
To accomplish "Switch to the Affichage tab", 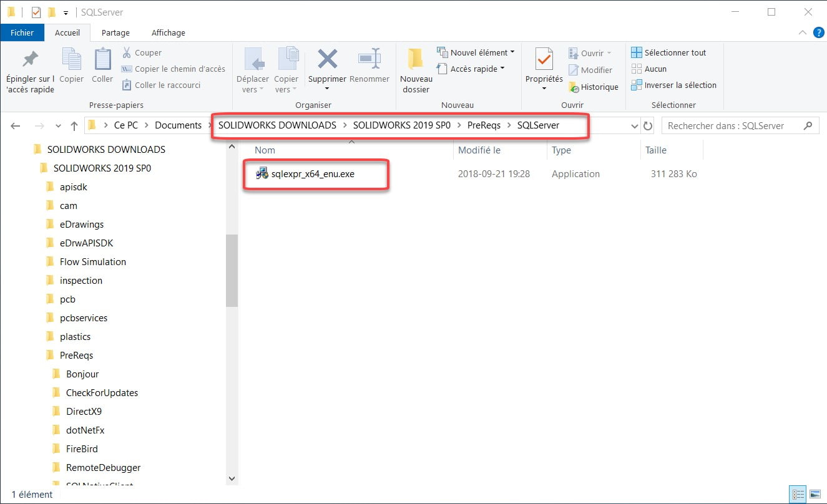I will pyautogui.click(x=169, y=32).
